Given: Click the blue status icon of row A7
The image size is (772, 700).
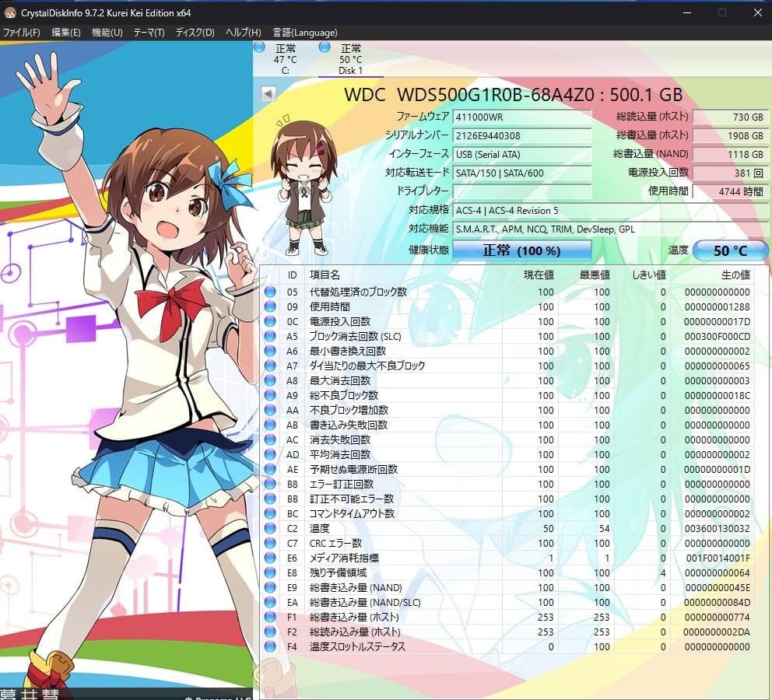Looking at the screenshot, I should click(x=270, y=366).
